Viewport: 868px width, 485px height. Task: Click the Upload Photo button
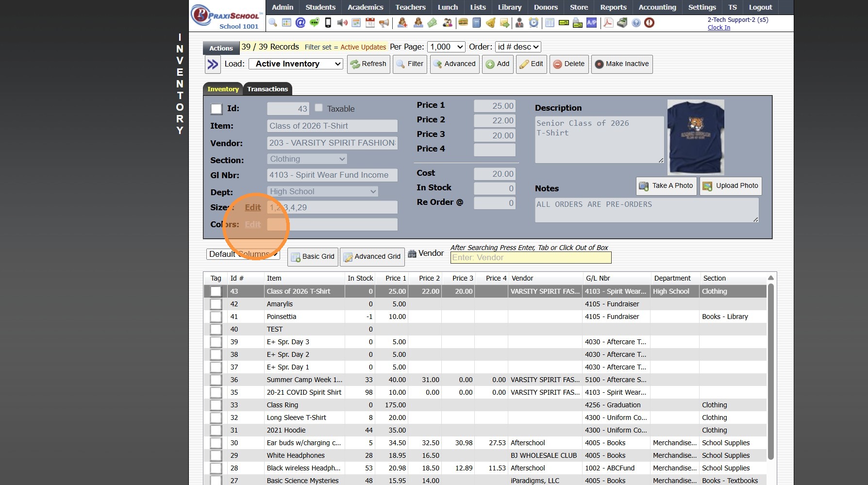pos(731,186)
